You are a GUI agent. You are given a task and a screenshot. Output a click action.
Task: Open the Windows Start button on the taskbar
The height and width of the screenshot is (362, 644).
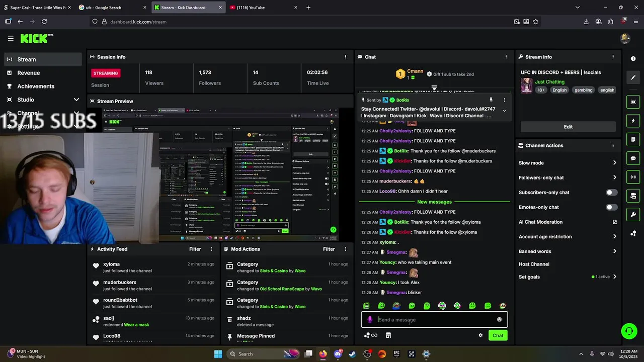tap(218, 354)
